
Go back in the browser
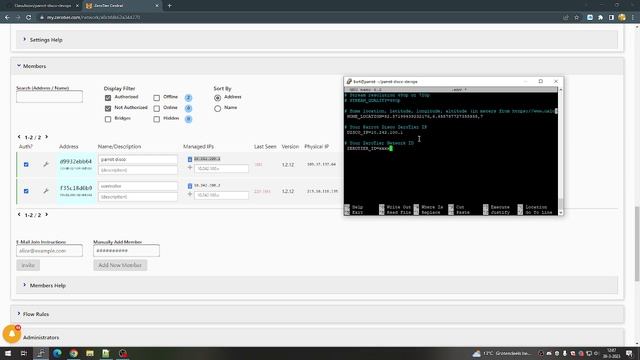[x=7, y=18]
